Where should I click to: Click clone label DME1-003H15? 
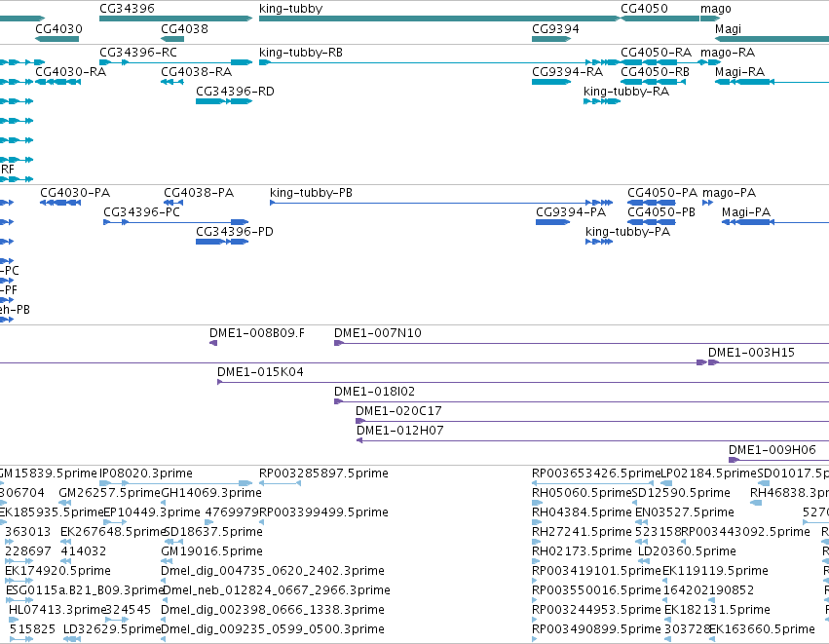[x=751, y=353]
